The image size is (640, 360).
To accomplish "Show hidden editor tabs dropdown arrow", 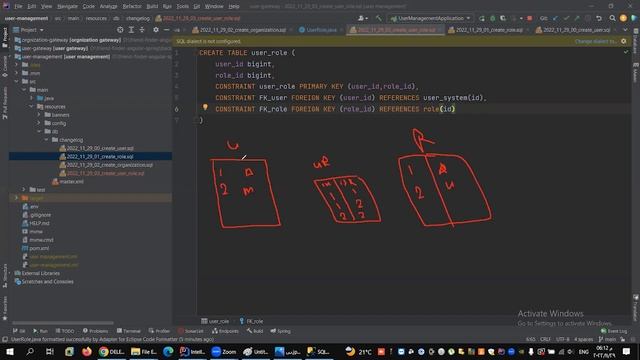I will 625,30.
